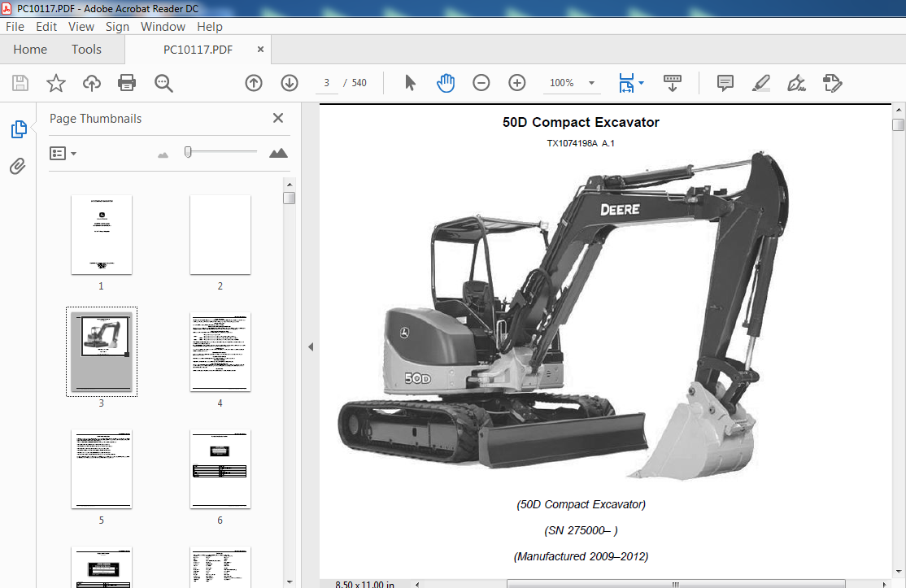906x588 pixels.
Task: Select the PC10117.PDF document tab
Action: coord(198,50)
